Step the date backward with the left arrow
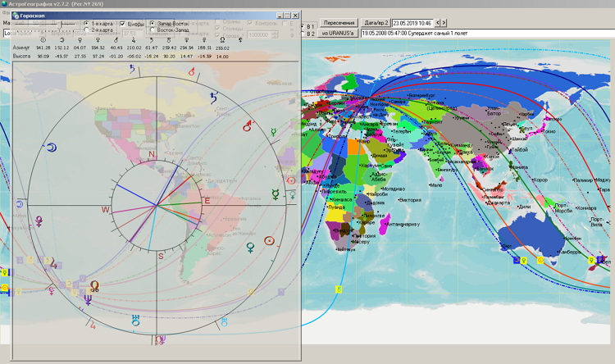The width and height of the screenshot is (615, 364). [437, 22]
